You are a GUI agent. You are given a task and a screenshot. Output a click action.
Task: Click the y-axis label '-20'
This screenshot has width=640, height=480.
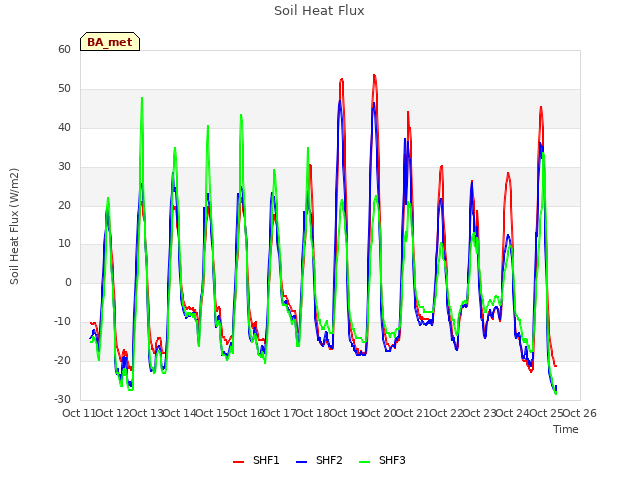[x=63, y=360]
